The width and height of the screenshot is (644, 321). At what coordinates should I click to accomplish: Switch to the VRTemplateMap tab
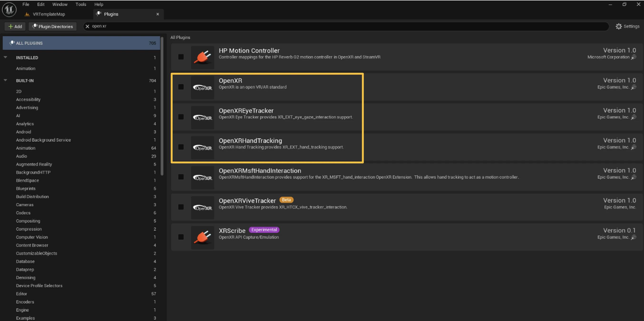tap(49, 14)
